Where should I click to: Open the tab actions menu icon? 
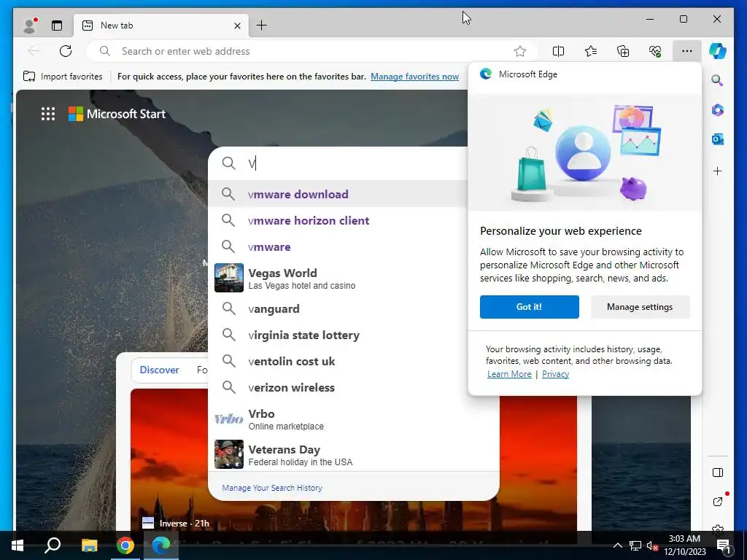tap(57, 26)
